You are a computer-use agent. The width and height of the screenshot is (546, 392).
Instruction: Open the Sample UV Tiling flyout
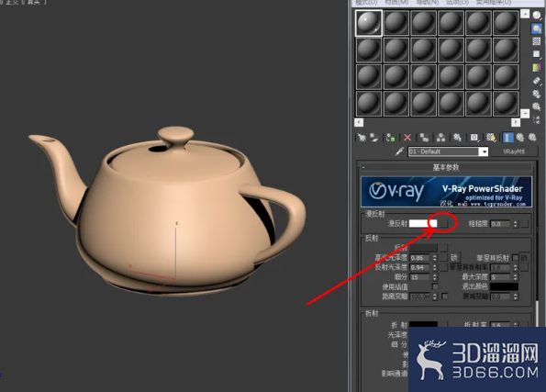pyautogui.click(x=537, y=54)
